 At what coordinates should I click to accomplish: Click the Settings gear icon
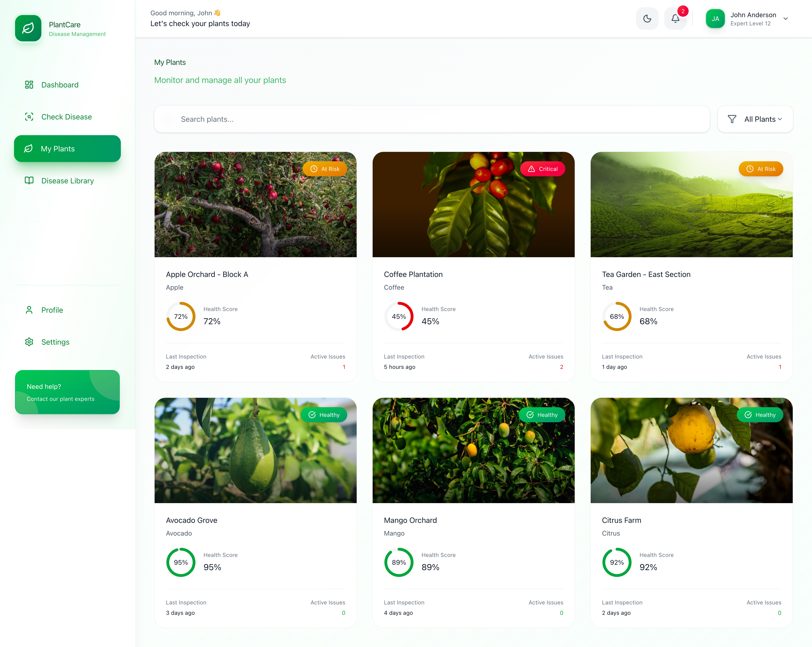[29, 342]
